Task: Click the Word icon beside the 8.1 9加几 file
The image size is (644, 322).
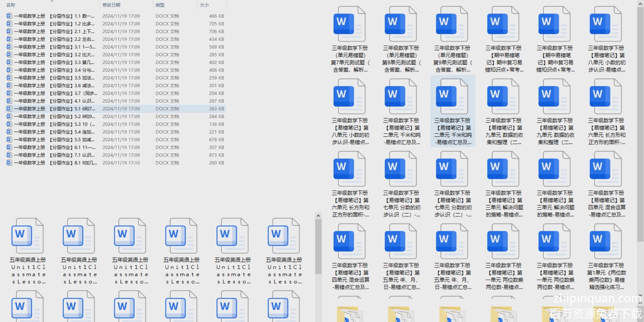Action: point(9,163)
